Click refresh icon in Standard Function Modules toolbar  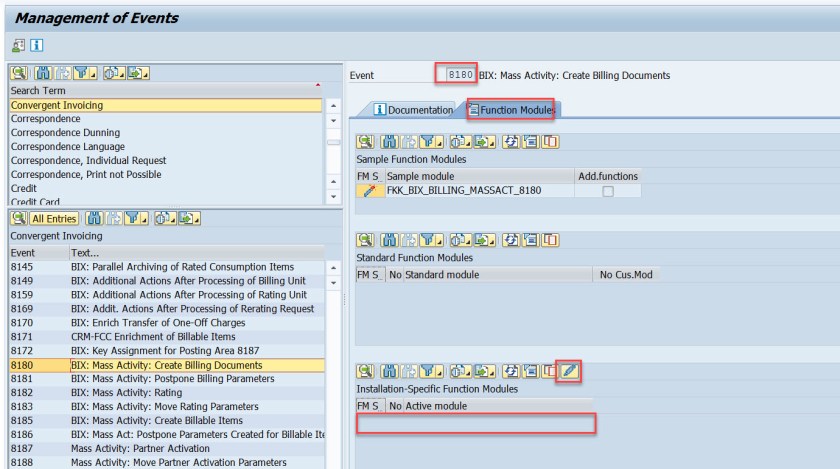tap(511, 240)
